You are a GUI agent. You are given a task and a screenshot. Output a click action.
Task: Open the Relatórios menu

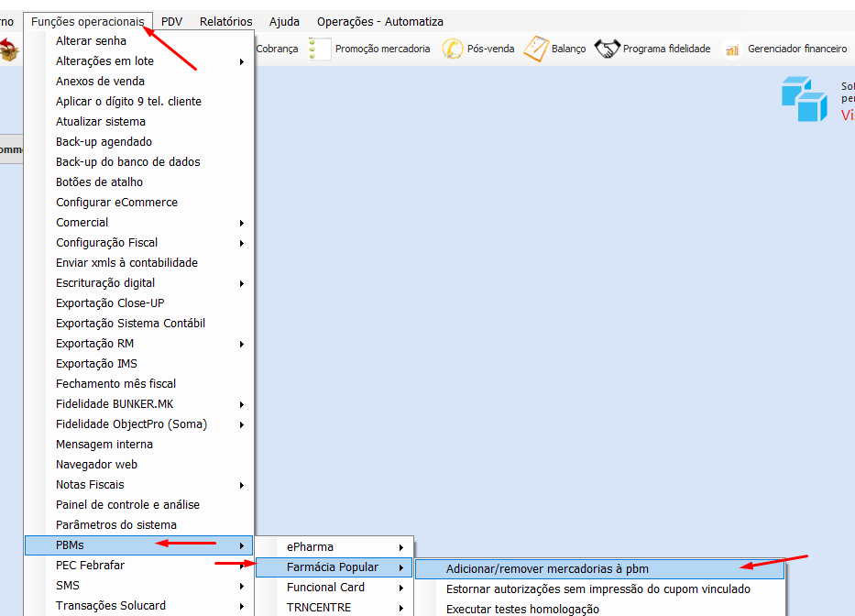click(x=225, y=21)
